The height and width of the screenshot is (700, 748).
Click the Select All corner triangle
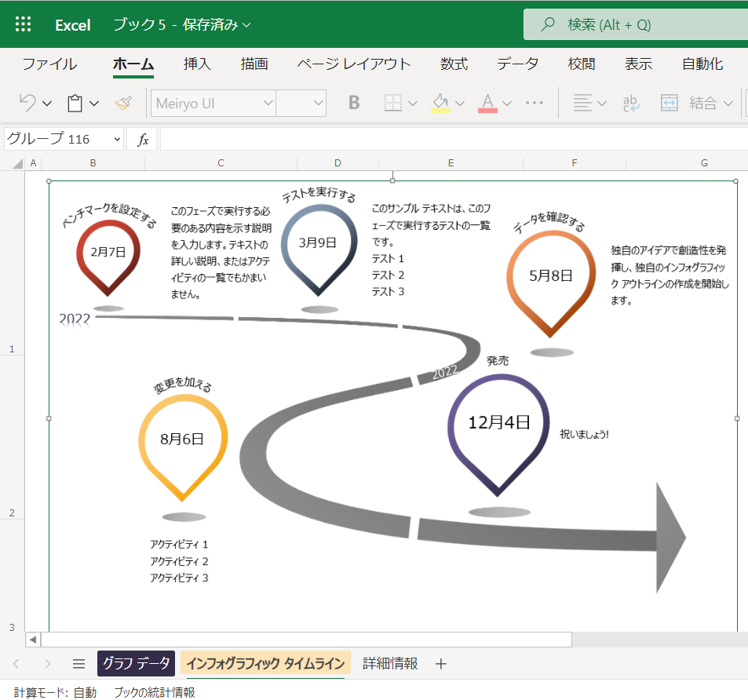[17, 163]
